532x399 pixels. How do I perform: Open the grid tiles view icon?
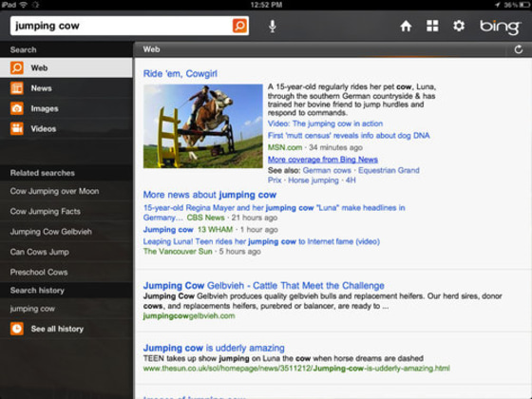coord(432,26)
